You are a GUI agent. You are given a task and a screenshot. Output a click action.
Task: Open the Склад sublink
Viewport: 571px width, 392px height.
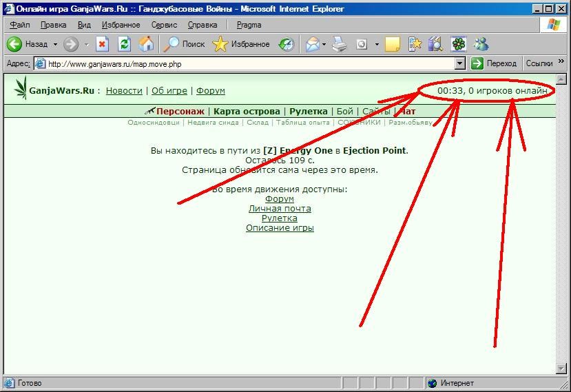coord(258,123)
